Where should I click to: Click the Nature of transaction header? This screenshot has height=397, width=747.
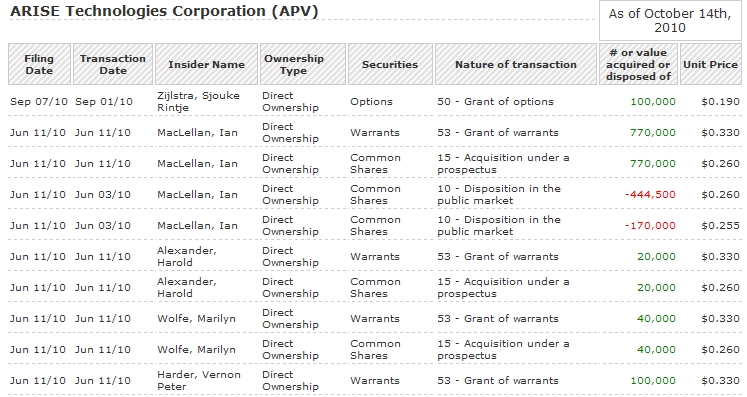516,64
